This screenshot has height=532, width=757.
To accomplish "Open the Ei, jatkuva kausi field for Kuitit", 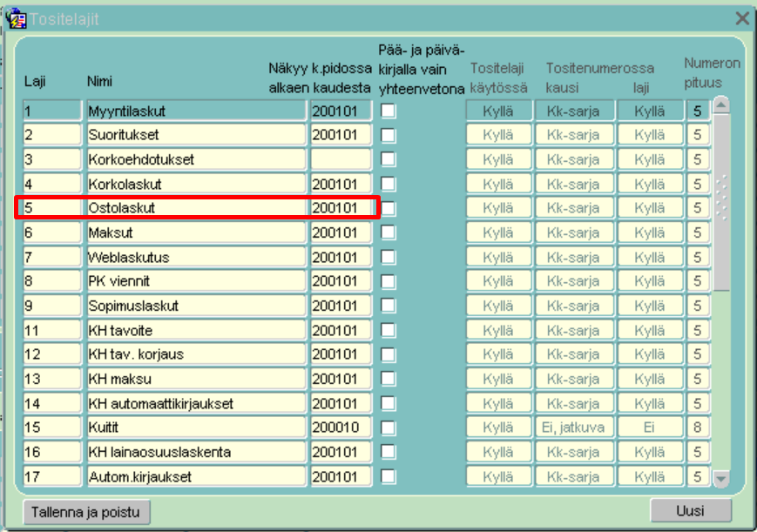I will 574,428.
